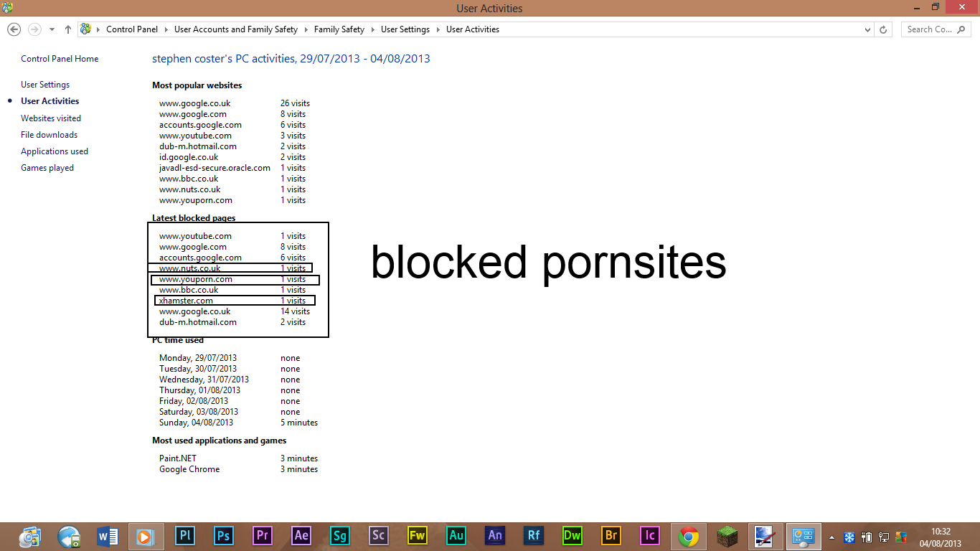The width and height of the screenshot is (980, 551).
Task: Click the snowflake icon in system tray
Action: [849, 537]
